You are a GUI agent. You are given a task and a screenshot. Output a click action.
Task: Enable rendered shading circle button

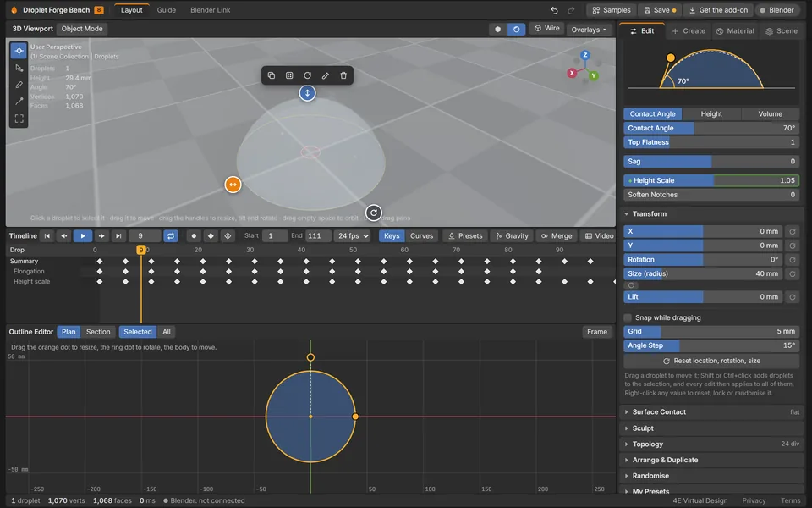tap(516, 30)
